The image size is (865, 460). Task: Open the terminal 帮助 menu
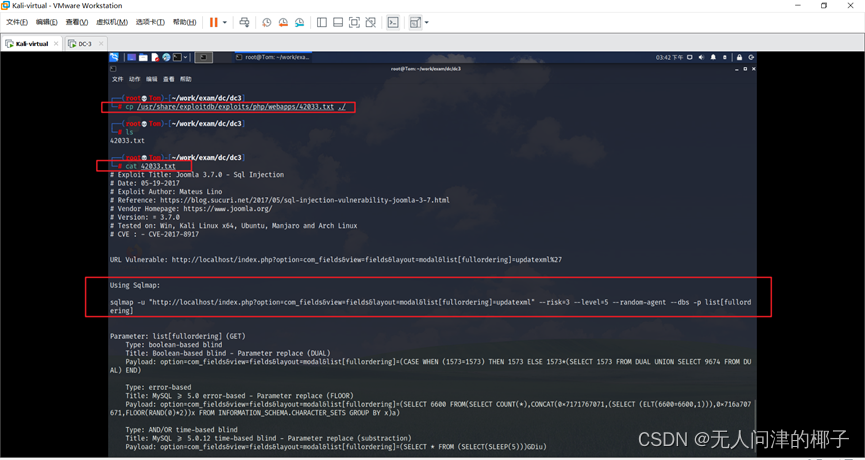185,79
